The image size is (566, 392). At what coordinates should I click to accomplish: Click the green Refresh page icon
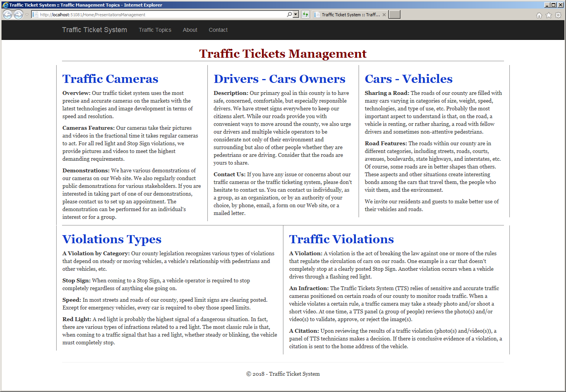305,15
